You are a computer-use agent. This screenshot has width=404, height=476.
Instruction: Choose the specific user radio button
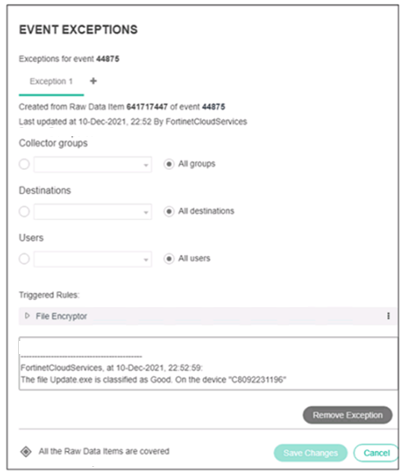24,259
